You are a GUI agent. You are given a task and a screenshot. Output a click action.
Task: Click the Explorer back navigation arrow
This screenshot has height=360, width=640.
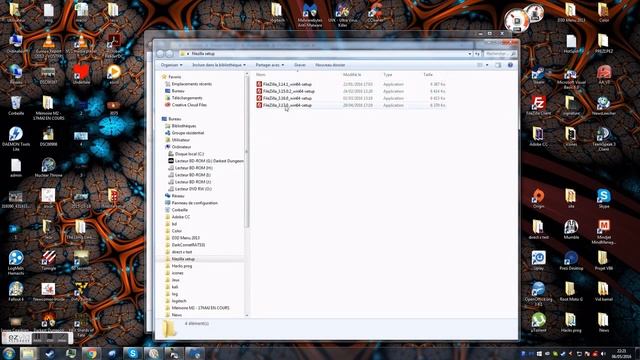coord(160,53)
